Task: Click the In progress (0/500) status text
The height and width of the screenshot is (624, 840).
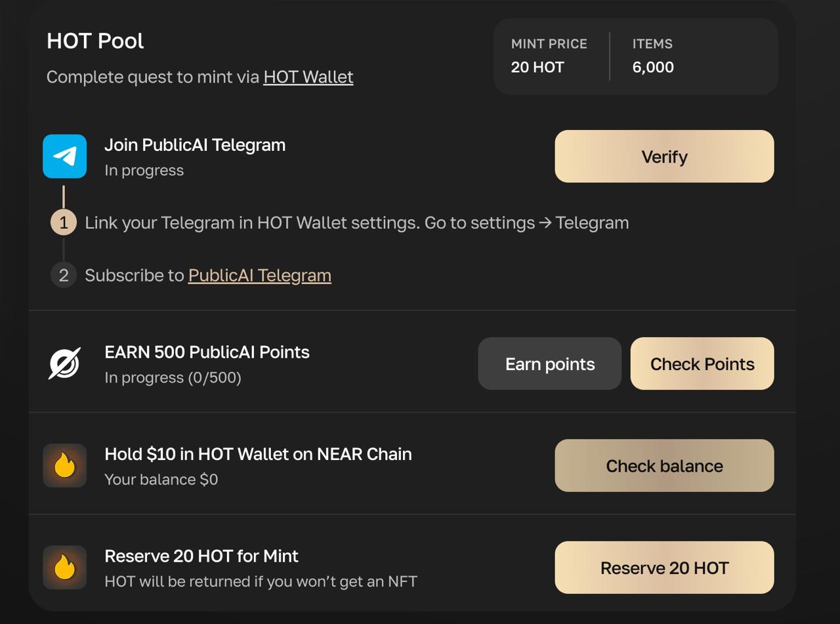Action: (173, 377)
